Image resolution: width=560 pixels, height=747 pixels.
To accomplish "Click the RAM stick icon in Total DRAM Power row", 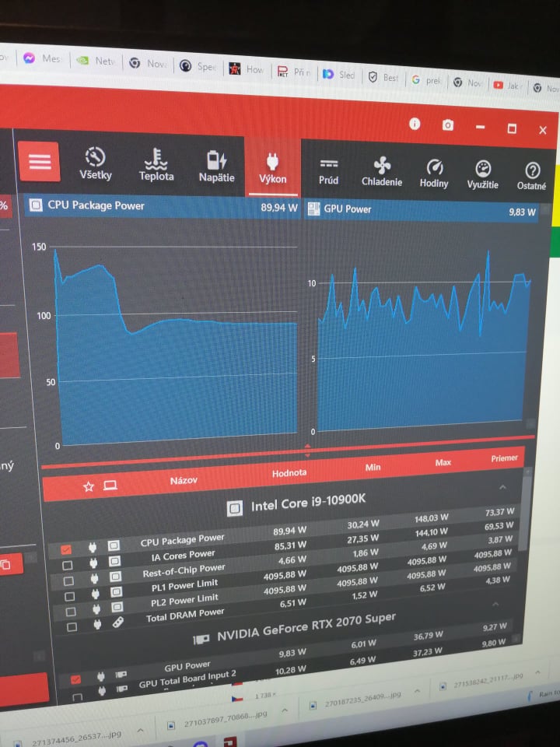I will pos(117,622).
